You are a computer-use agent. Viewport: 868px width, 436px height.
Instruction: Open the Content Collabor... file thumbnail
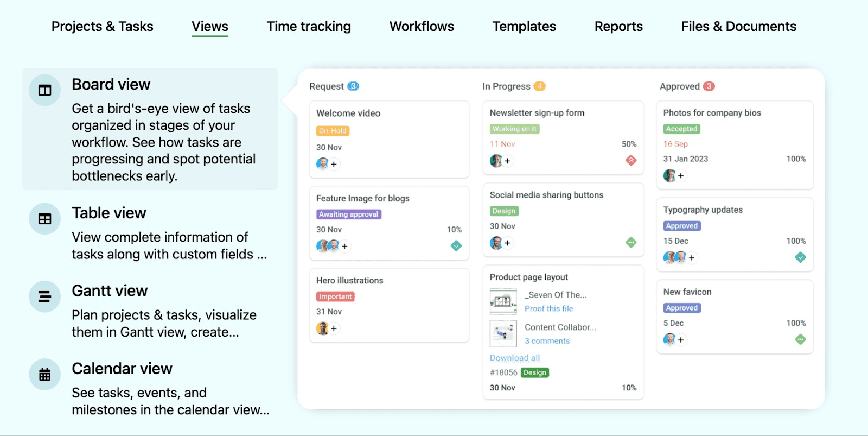[x=503, y=334]
